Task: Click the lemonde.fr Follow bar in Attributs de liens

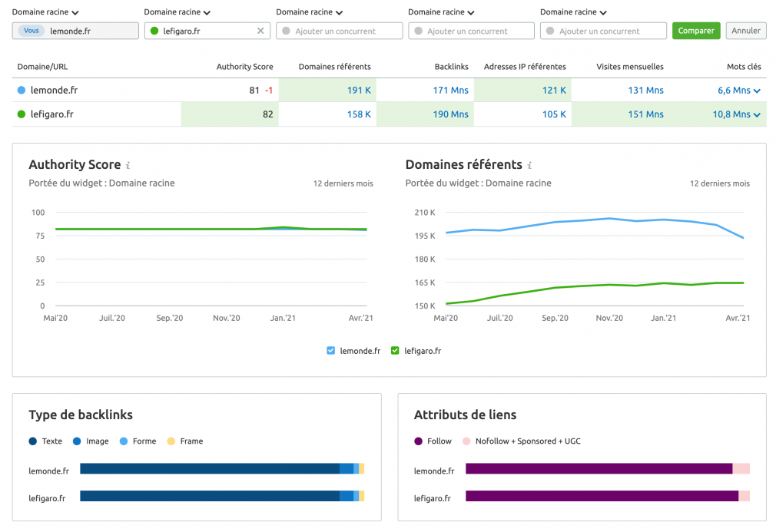Action: pos(599,469)
